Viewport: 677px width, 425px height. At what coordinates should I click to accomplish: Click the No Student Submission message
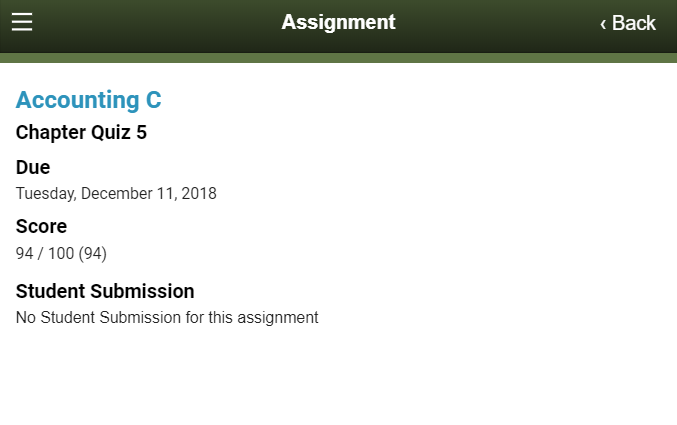point(167,318)
